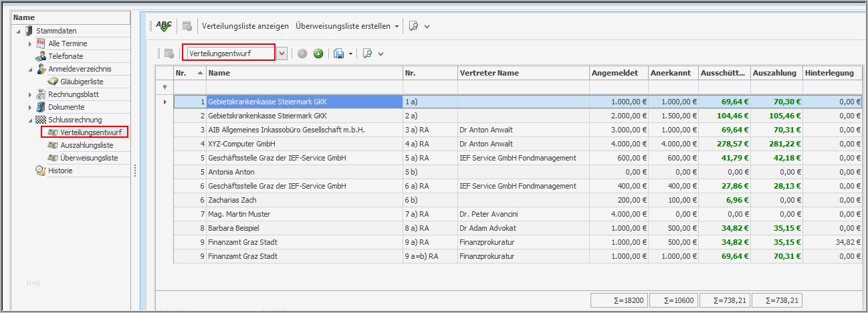Image resolution: width=868 pixels, height=313 pixels.
Task: Click the gray up arrow icon
Action: pyautogui.click(x=302, y=54)
